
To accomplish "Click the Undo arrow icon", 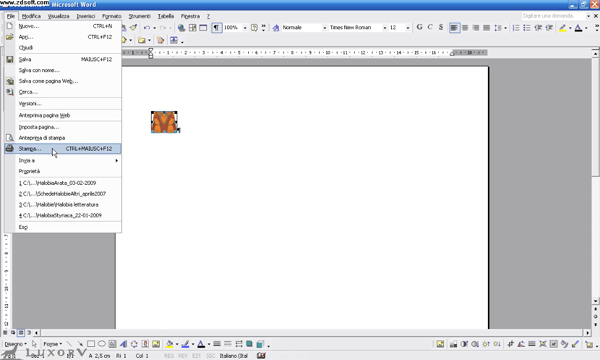I will click(x=147, y=28).
